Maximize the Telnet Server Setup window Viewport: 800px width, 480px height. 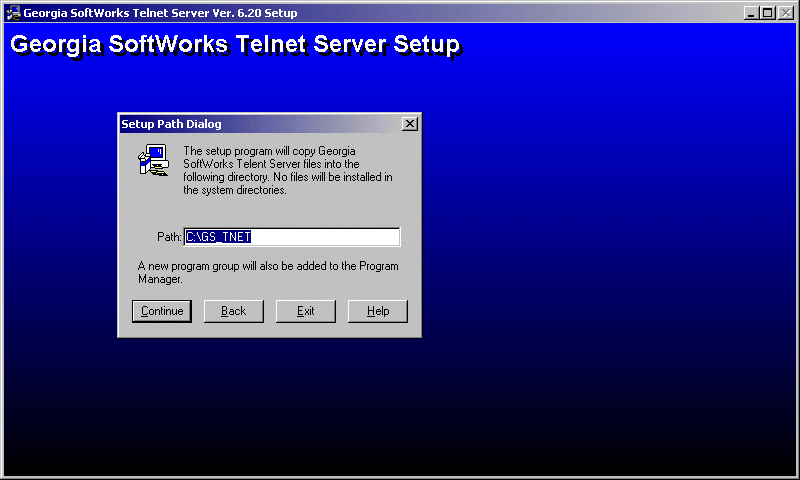point(767,13)
